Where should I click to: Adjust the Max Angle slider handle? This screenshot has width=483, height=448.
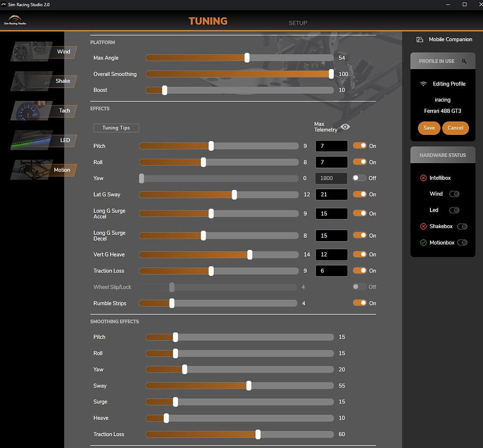[x=247, y=58]
